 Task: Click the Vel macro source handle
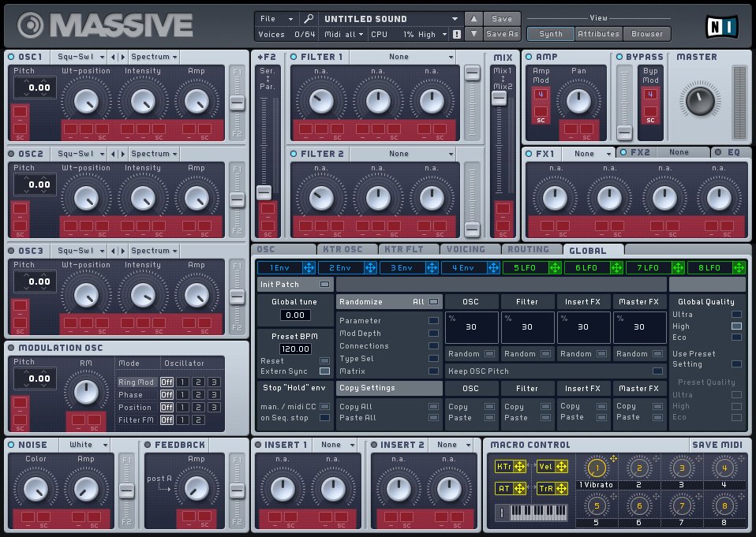coord(561,466)
